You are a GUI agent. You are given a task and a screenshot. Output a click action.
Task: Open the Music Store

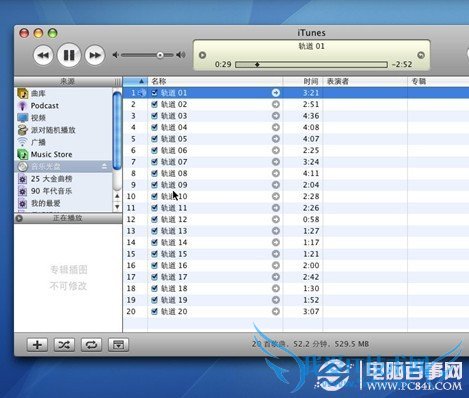coord(64,154)
